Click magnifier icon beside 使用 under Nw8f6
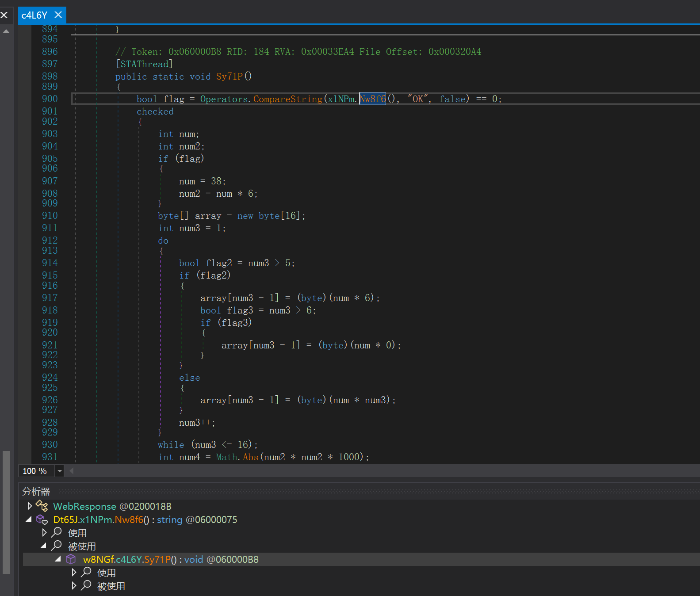 coord(57,532)
